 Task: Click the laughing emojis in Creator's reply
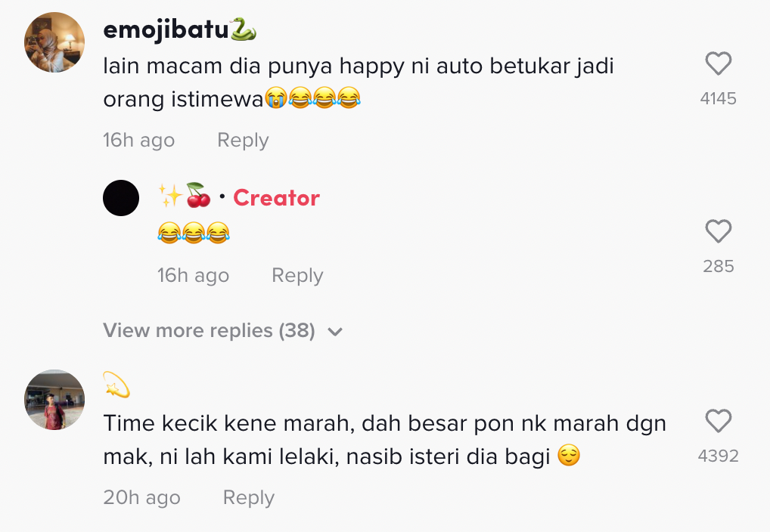click(193, 234)
